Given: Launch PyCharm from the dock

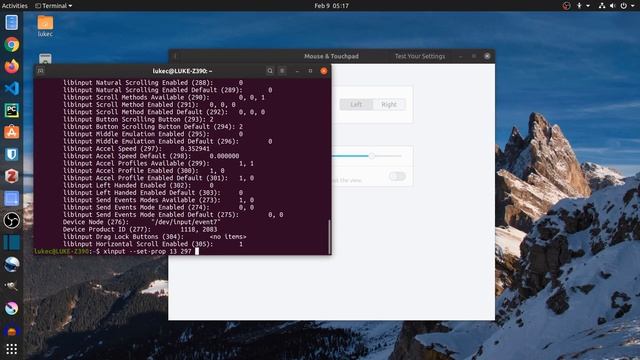Looking at the screenshot, I should point(11,110).
